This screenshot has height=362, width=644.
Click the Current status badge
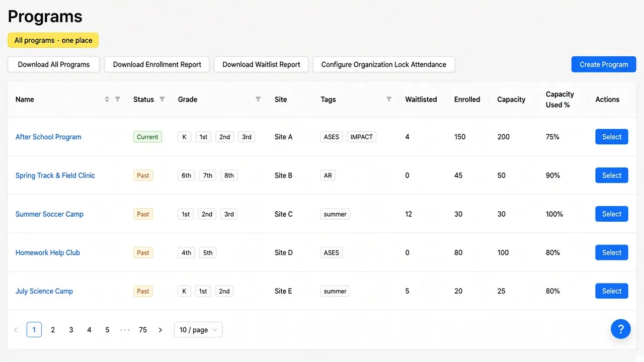click(147, 137)
